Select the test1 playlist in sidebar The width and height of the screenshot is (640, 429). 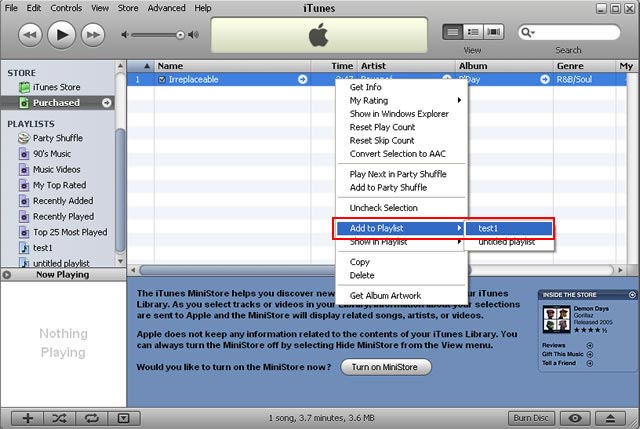point(42,248)
